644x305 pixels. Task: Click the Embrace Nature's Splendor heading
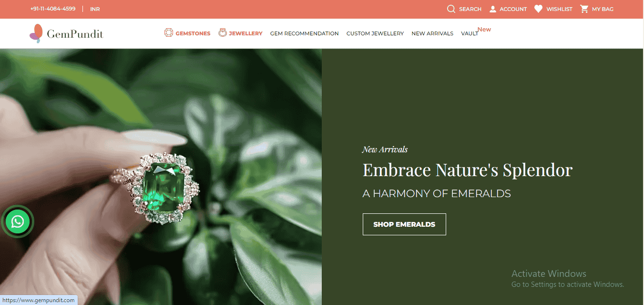click(x=467, y=170)
